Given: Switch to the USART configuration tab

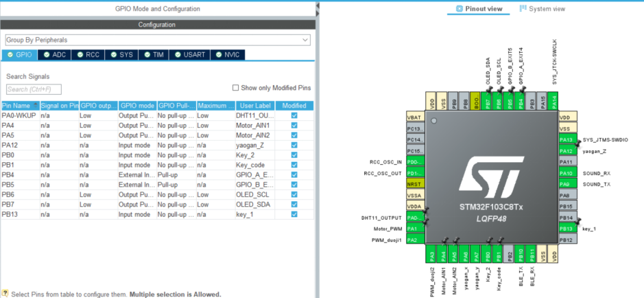Looking at the screenshot, I should pos(191,55).
